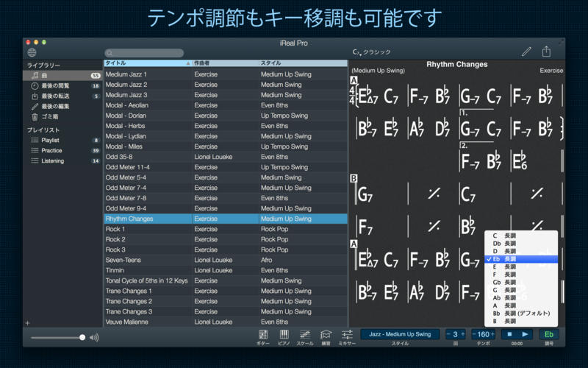The width and height of the screenshot is (588, 368).
Task: Choose G 長調 in key menu
Action: (x=521, y=290)
